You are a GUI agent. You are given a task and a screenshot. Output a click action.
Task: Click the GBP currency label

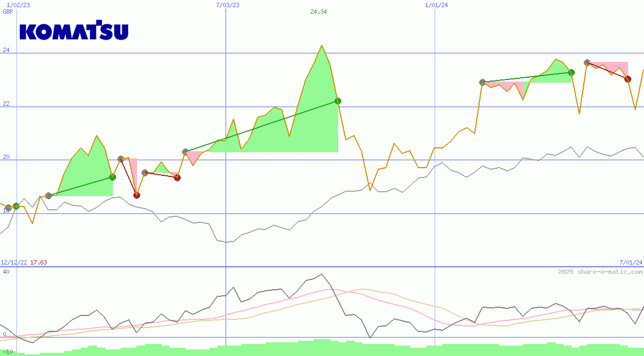click(x=8, y=12)
